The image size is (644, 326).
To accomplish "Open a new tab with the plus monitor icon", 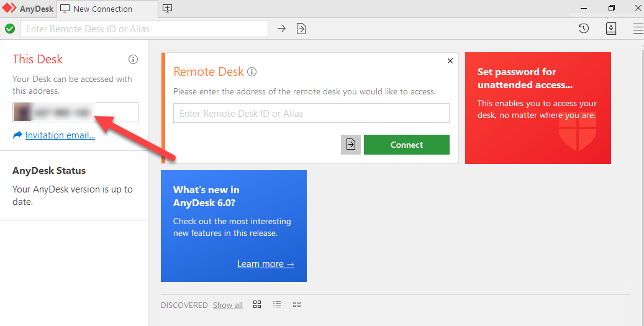I will tap(168, 8).
